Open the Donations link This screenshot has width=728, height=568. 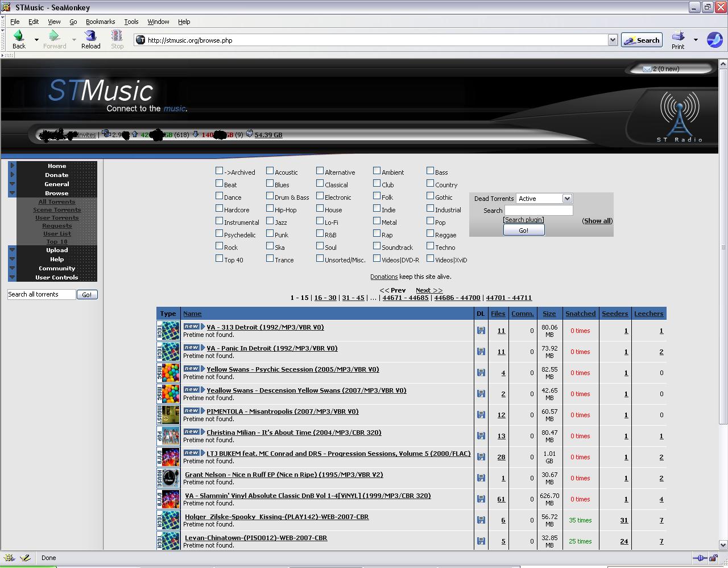click(384, 277)
